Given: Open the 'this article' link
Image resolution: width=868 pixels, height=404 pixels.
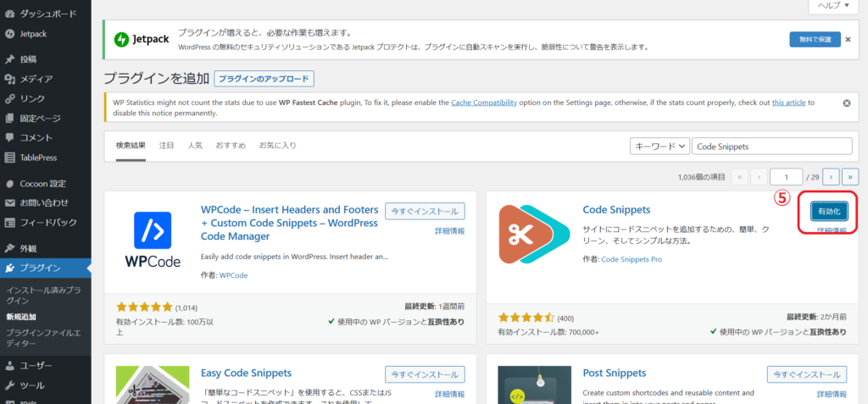Looking at the screenshot, I should pos(788,103).
